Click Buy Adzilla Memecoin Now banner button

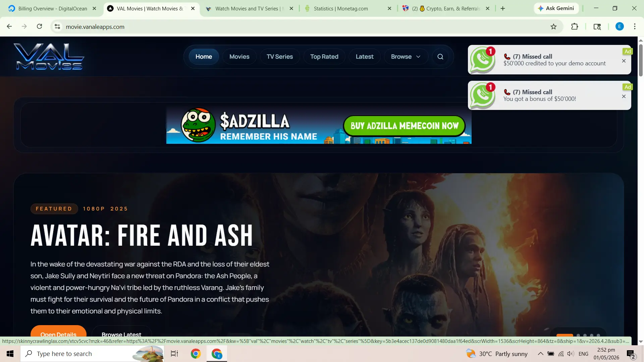(x=404, y=126)
